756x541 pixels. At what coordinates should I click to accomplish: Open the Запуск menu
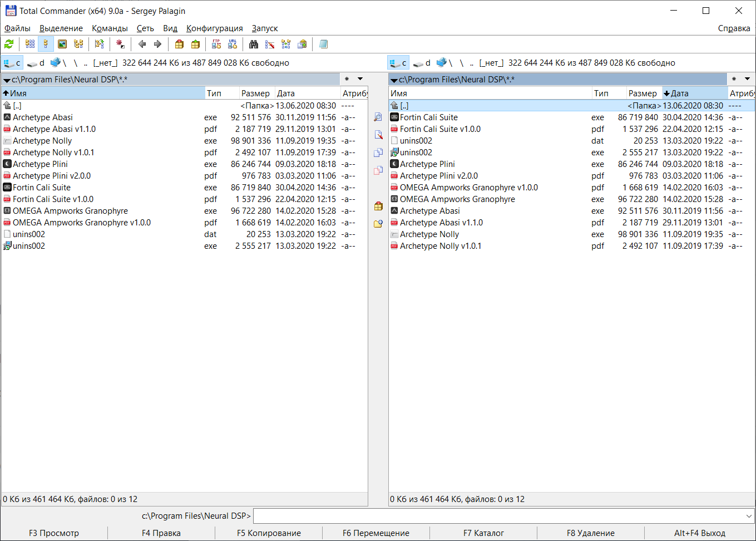(265, 28)
